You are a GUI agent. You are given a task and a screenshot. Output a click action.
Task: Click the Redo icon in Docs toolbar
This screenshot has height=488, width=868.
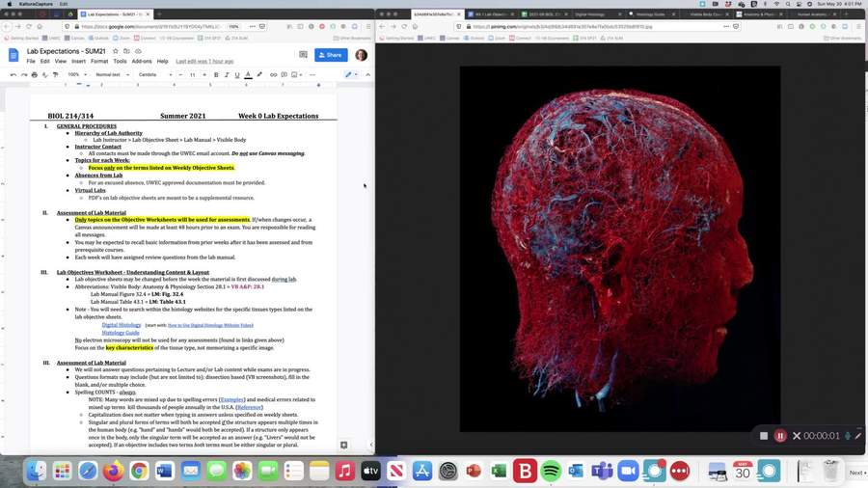pos(24,74)
